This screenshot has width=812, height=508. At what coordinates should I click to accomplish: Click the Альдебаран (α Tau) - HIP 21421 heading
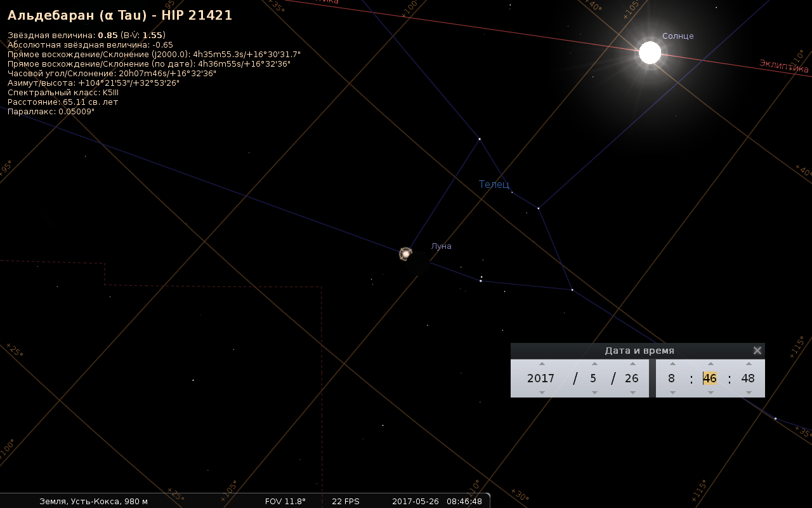click(x=120, y=15)
